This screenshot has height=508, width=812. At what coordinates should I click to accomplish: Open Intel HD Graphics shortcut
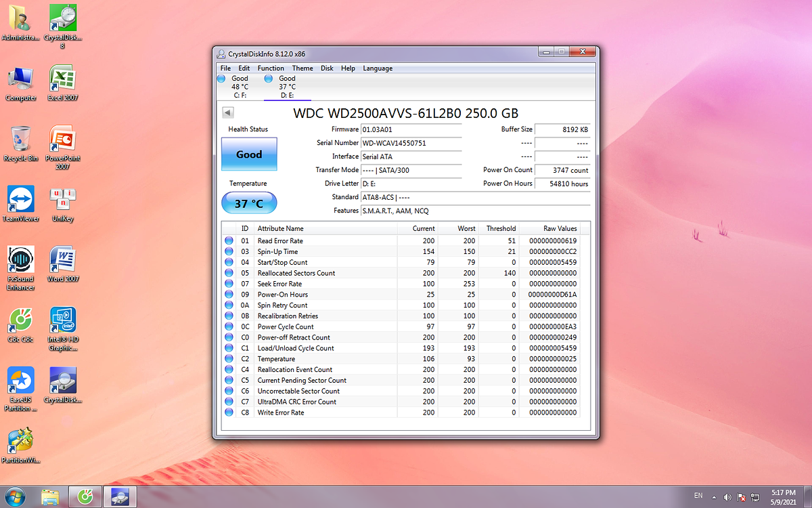point(63,329)
